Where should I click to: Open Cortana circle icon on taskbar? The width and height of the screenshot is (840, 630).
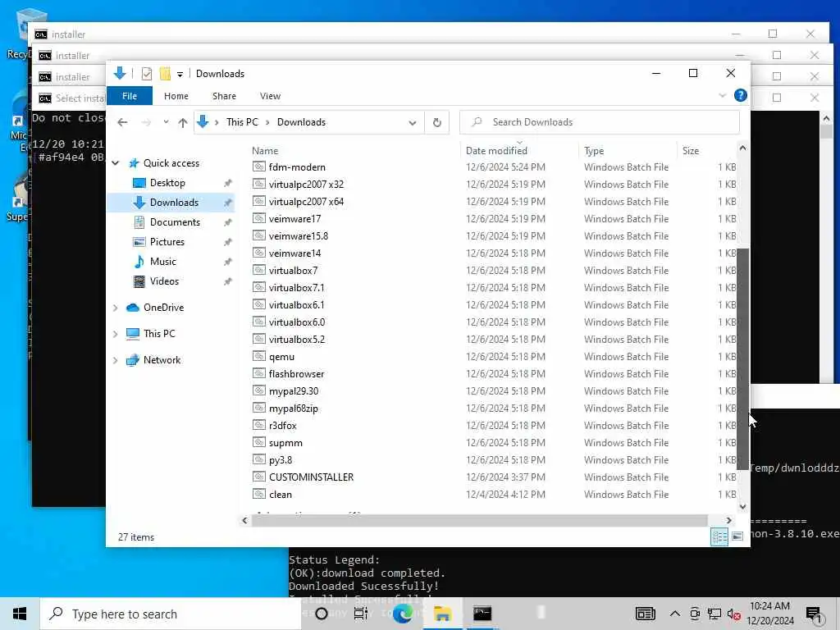point(322,614)
